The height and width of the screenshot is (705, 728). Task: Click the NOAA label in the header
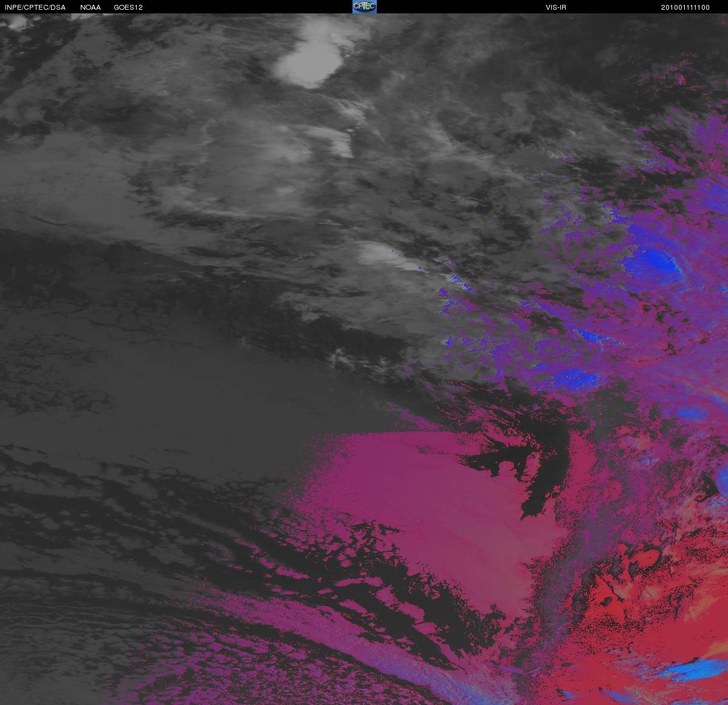tap(91, 7)
